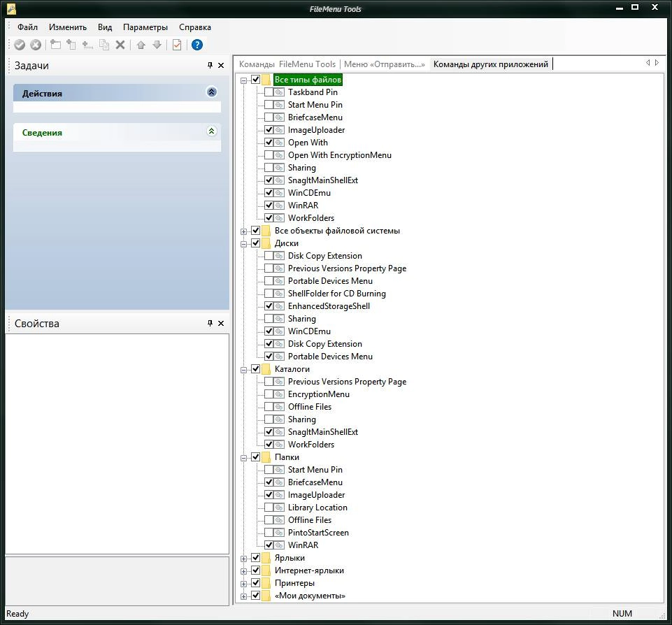Click the Add Separator toolbar icon
Viewport: 672px width, 625px height.
87,45
